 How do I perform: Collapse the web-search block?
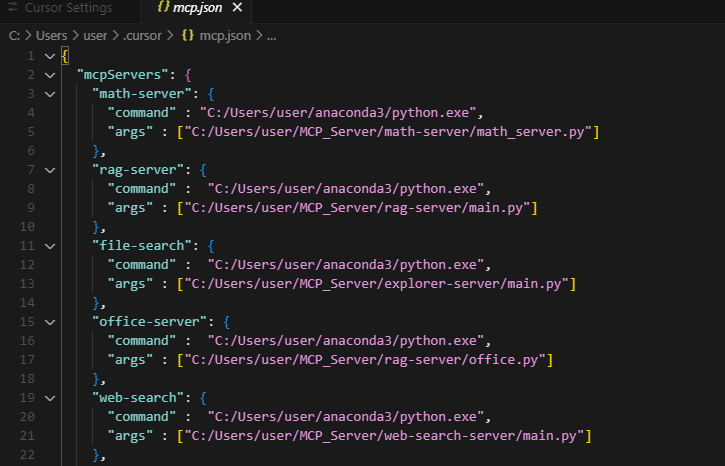tap(48, 398)
